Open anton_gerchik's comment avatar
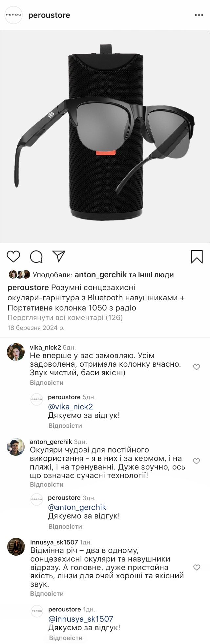Image resolution: width=210 pixels, height=644 pixels. click(x=16, y=447)
